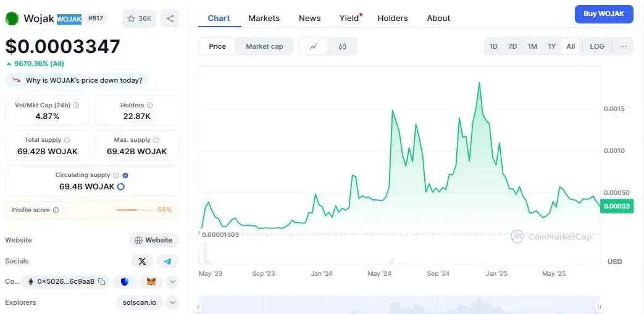Select the 7D time range

(x=512, y=46)
